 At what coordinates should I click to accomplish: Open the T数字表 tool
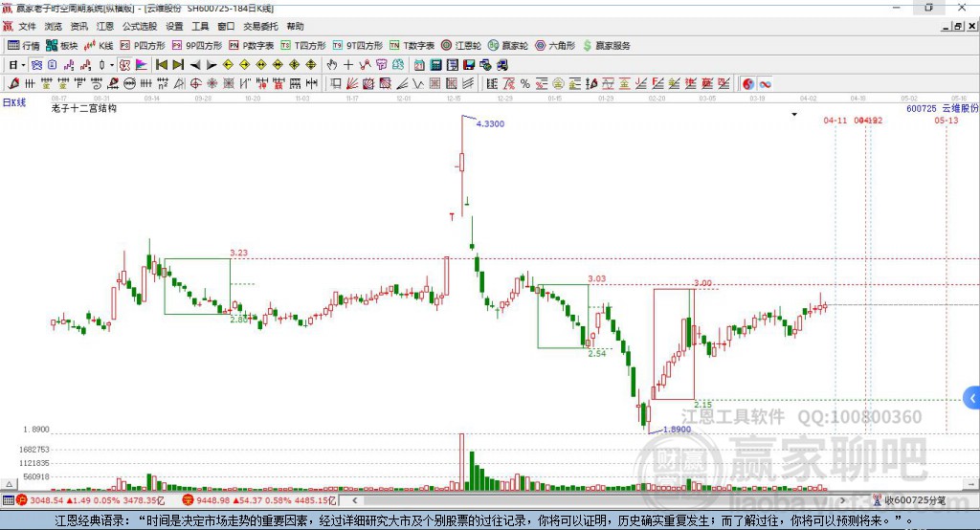coord(412,46)
